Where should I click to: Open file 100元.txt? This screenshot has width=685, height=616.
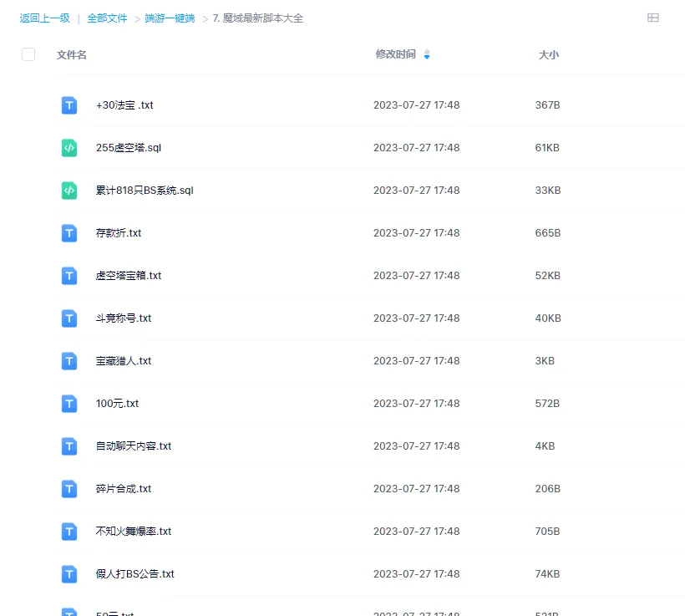(x=117, y=404)
